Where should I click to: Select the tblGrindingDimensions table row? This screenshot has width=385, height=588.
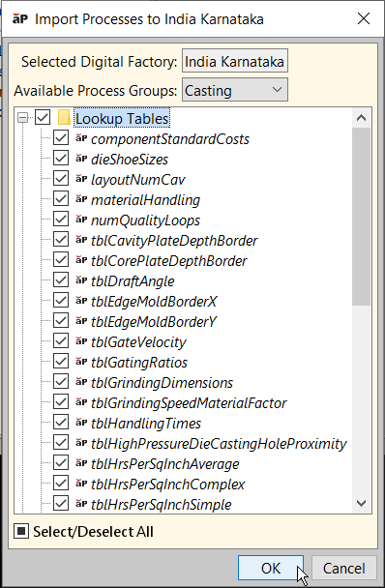click(x=163, y=382)
